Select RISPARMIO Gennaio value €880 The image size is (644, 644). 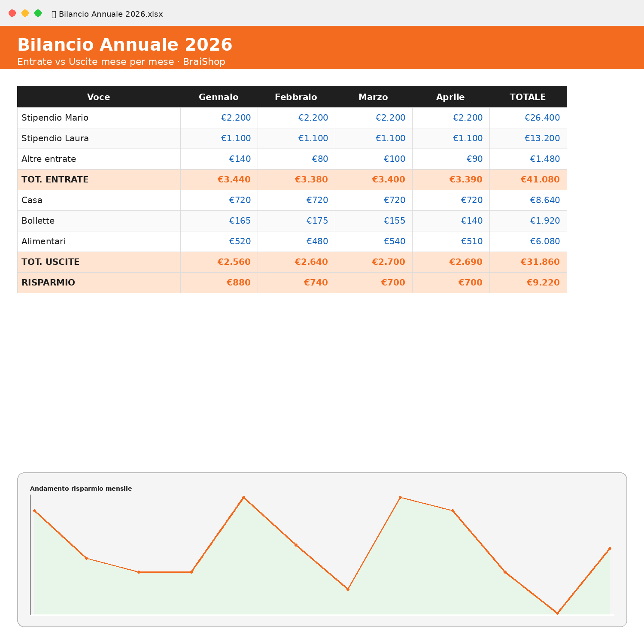[219, 283]
